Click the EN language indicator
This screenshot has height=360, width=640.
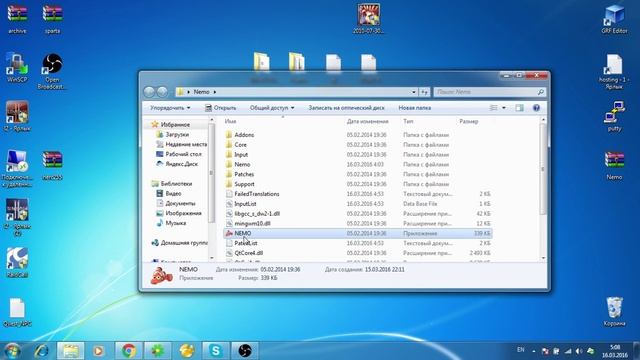click(x=520, y=350)
